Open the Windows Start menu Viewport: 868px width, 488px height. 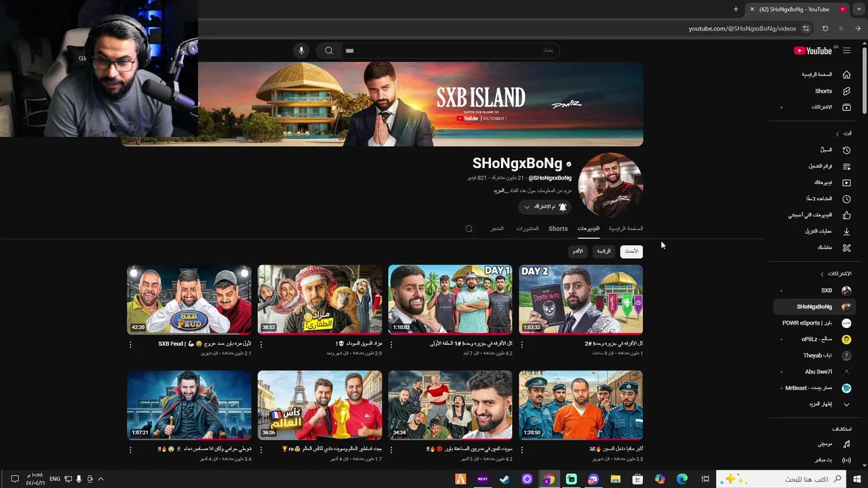click(858, 479)
